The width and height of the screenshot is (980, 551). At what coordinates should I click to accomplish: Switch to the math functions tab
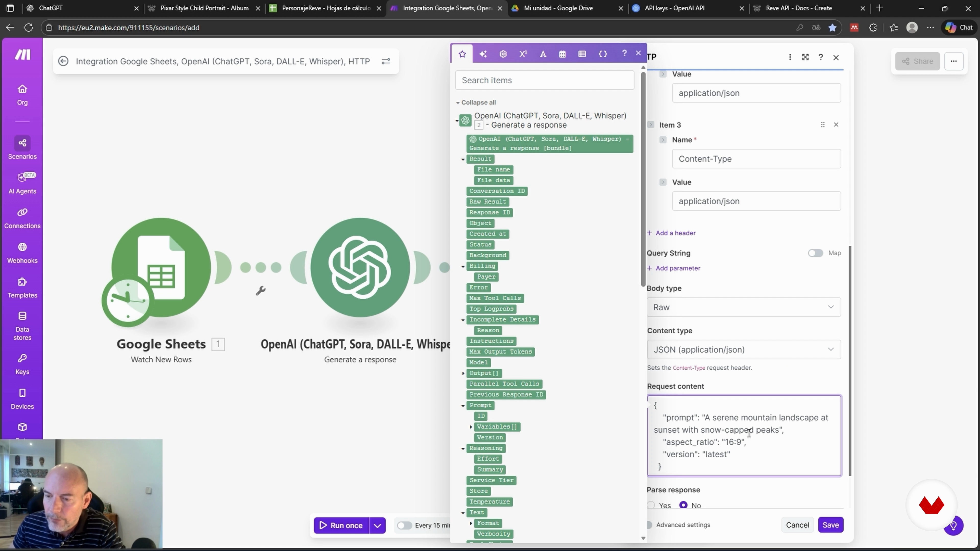[523, 54]
